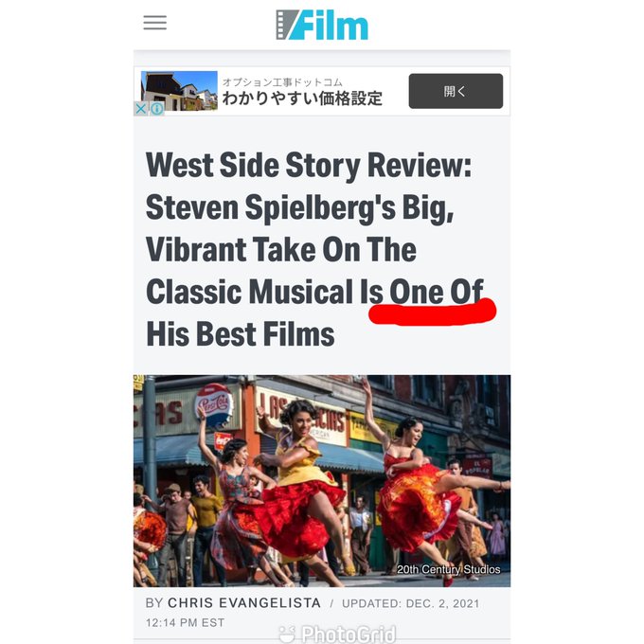Click the PhotoGrid watermark logo
This screenshot has height=644, width=644.
click(337, 634)
